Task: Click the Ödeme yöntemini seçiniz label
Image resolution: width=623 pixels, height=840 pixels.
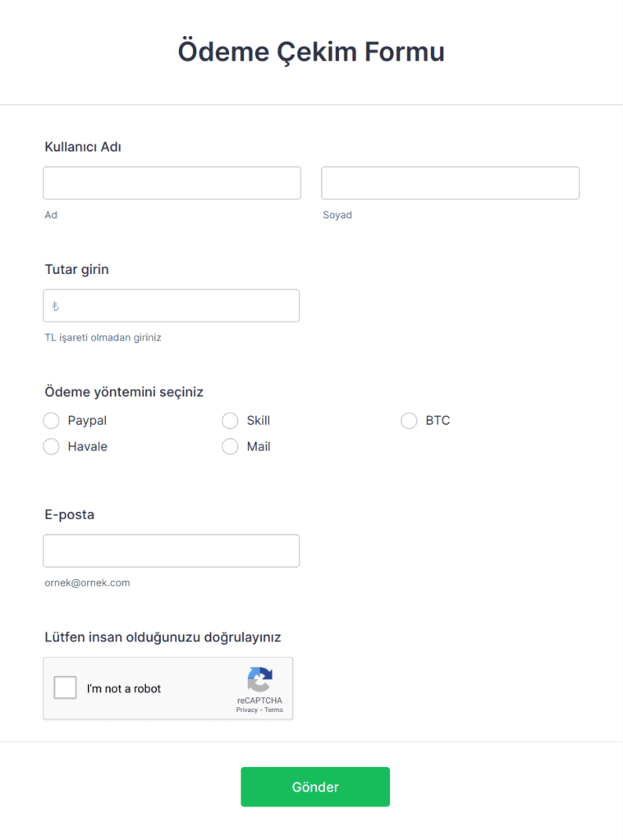Action: coord(124,392)
